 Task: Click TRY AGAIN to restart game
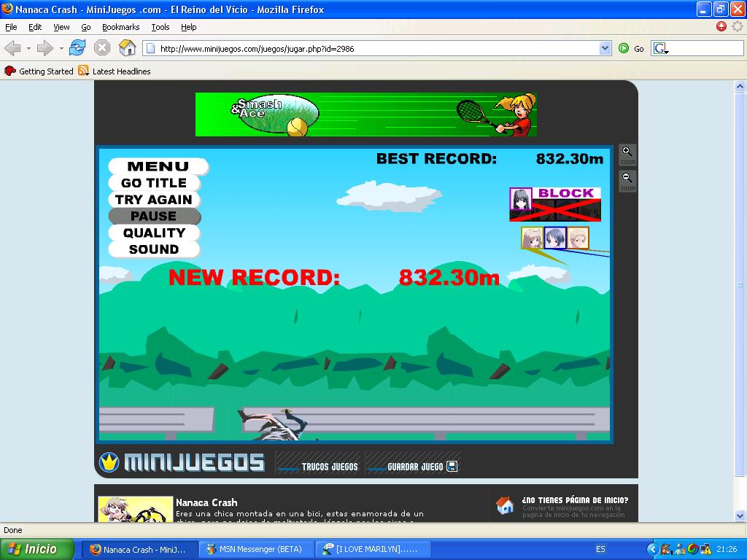coord(154,200)
